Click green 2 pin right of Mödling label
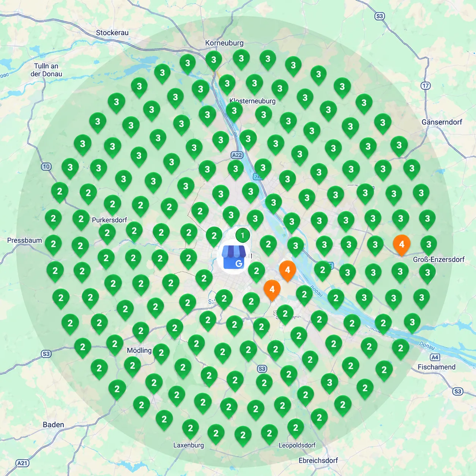The image size is (476, 476). click(x=161, y=354)
